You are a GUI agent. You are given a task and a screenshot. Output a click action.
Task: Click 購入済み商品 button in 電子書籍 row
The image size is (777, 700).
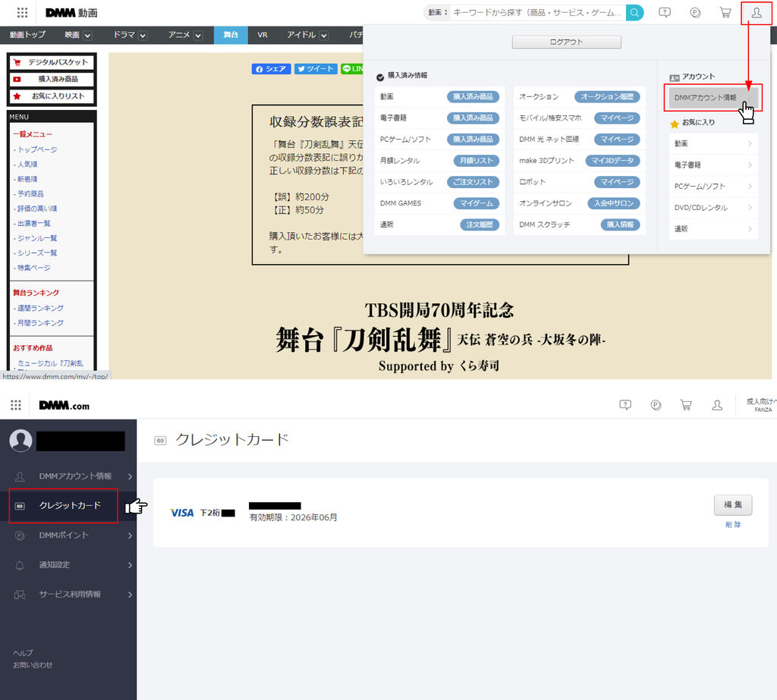[473, 118]
